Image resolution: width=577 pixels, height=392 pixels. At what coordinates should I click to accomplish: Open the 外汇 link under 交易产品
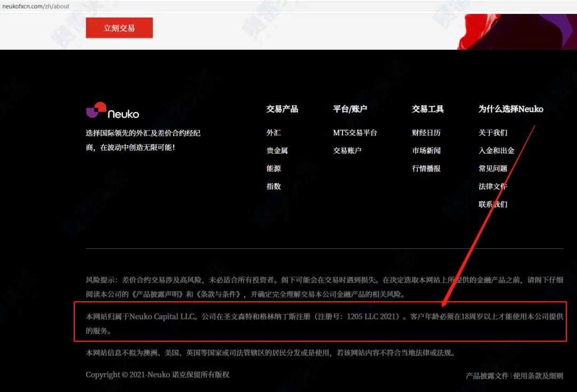274,133
